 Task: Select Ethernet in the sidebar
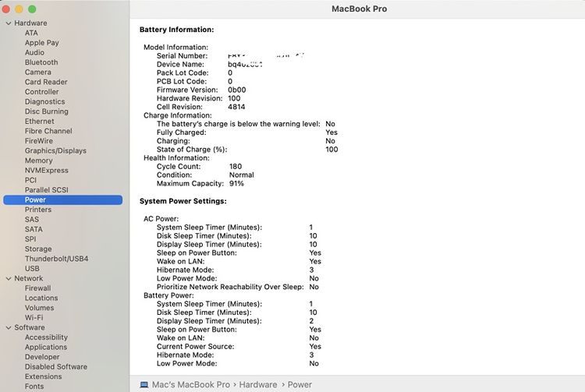40,121
